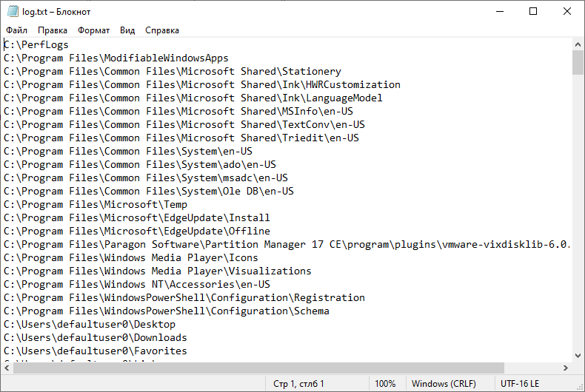Click the Windows (CRLF) status entry
This screenshot has width=585, height=392.
(x=444, y=383)
